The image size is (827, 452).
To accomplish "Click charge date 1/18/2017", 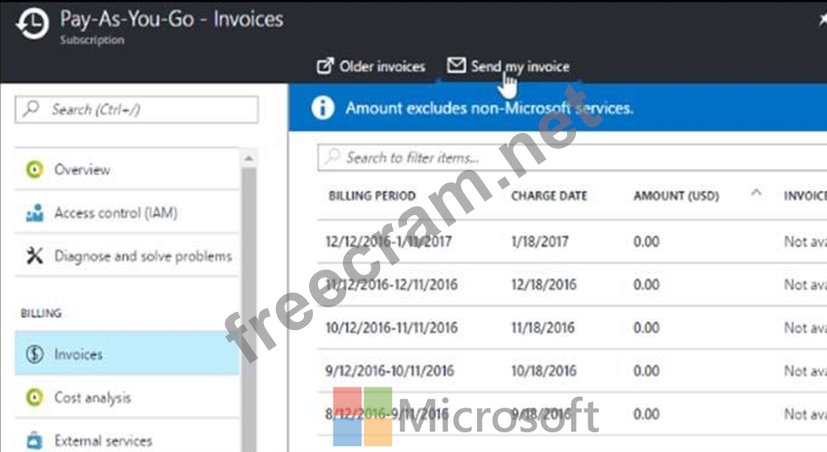I will 540,242.
